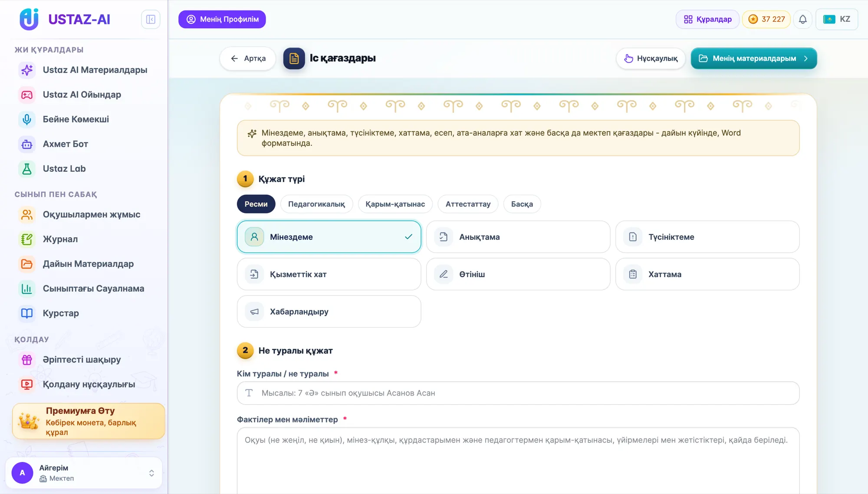The image size is (868, 494).
Task: Open the Құралдар tools menu
Action: [707, 20]
